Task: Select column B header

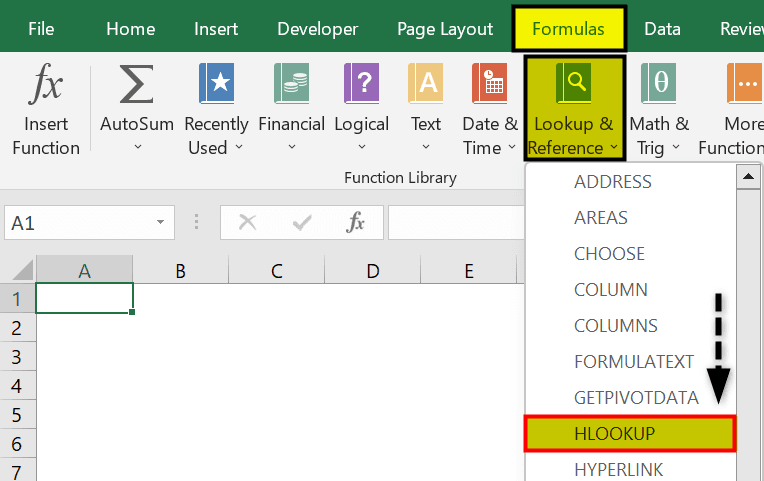Action: click(180, 269)
